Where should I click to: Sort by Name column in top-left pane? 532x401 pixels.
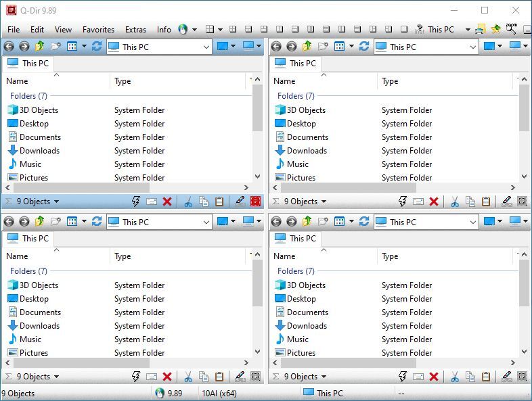click(x=56, y=81)
